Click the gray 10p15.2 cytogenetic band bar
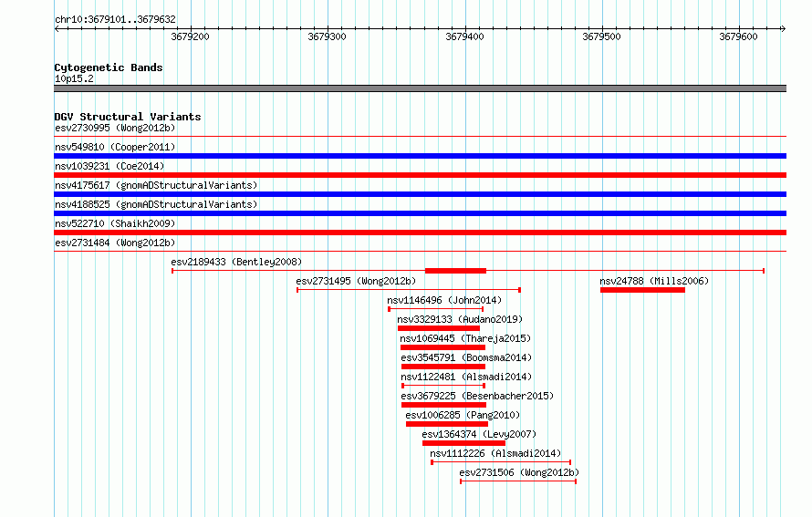The height and width of the screenshot is (517, 812). [420, 88]
